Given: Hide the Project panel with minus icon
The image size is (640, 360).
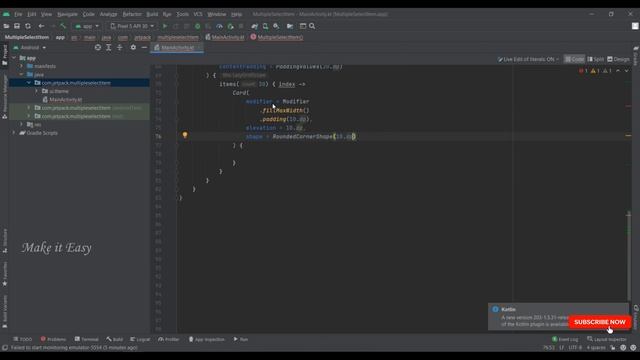Looking at the screenshot, I should pyautogui.click(x=144, y=48).
